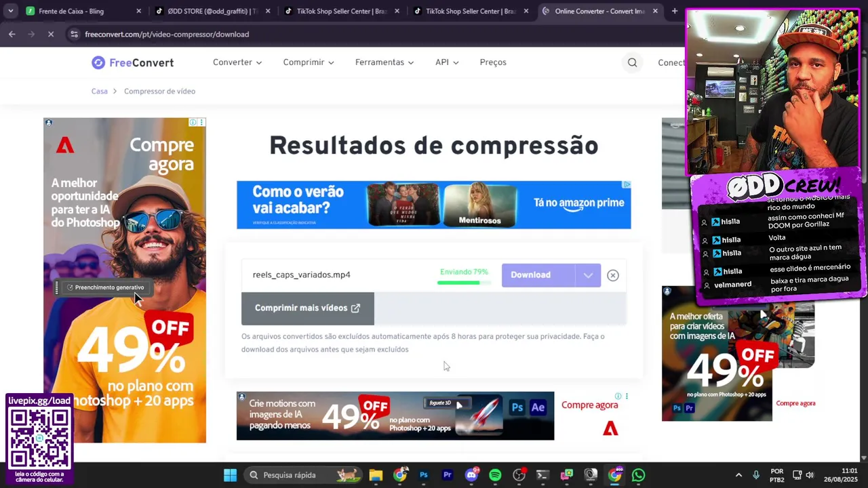Image resolution: width=868 pixels, height=488 pixels.
Task: Show hidden system tray icons
Action: 738,475
